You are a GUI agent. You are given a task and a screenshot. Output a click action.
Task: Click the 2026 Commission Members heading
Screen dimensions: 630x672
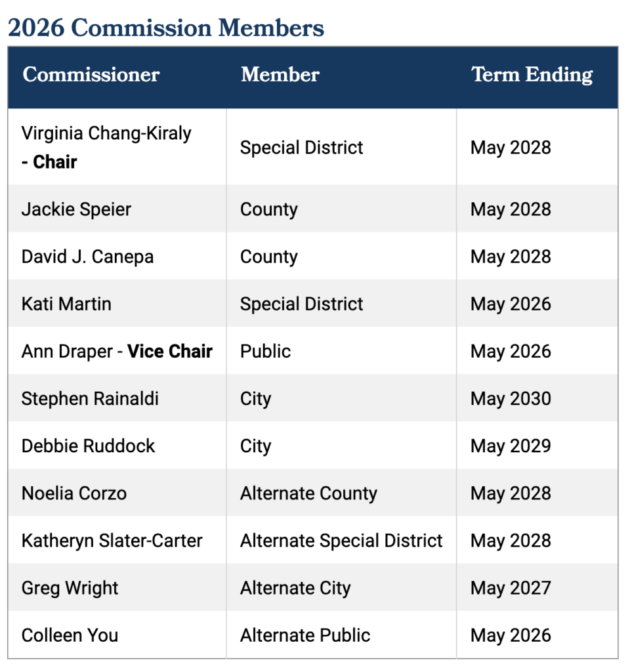click(x=166, y=28)
